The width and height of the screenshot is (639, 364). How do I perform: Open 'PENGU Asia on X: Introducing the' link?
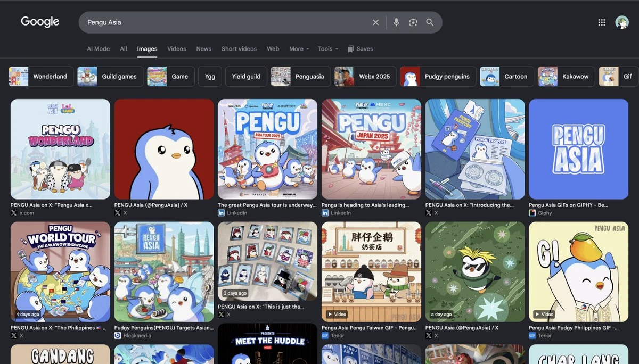470,205
